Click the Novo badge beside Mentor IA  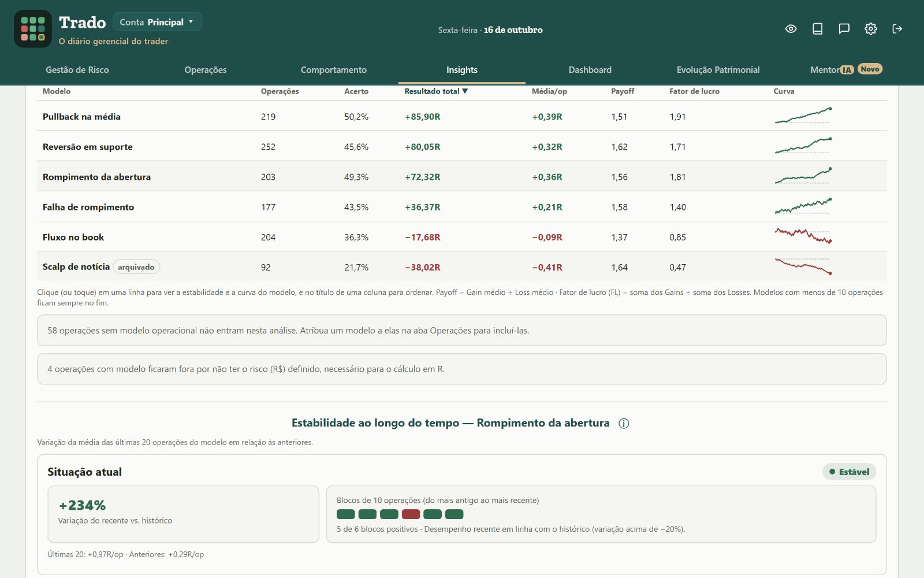pos(870,69)
